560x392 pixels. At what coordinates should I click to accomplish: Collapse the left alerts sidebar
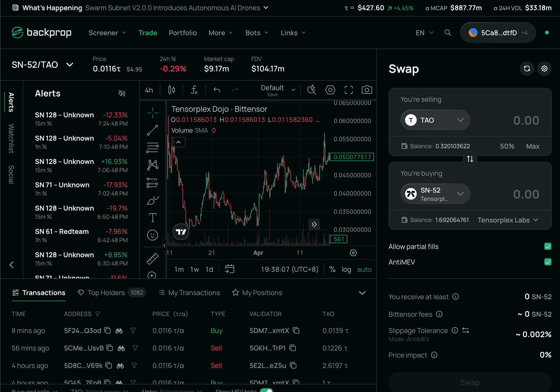(11, 265)
